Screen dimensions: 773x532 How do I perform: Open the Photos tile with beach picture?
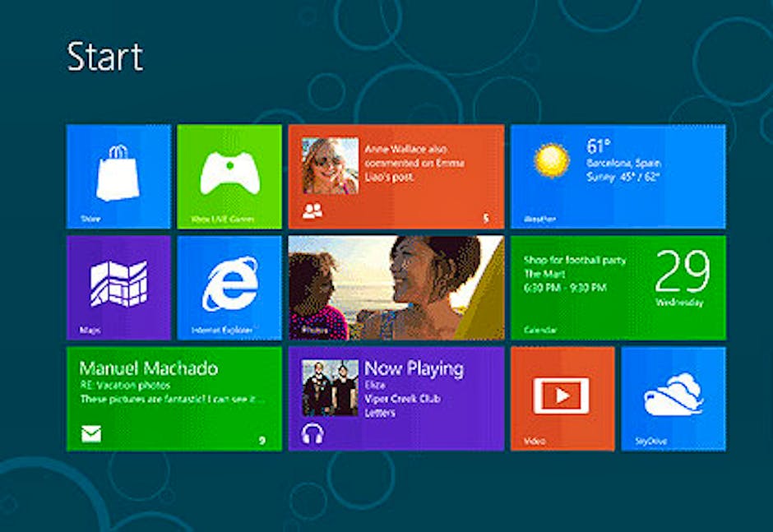396,287
